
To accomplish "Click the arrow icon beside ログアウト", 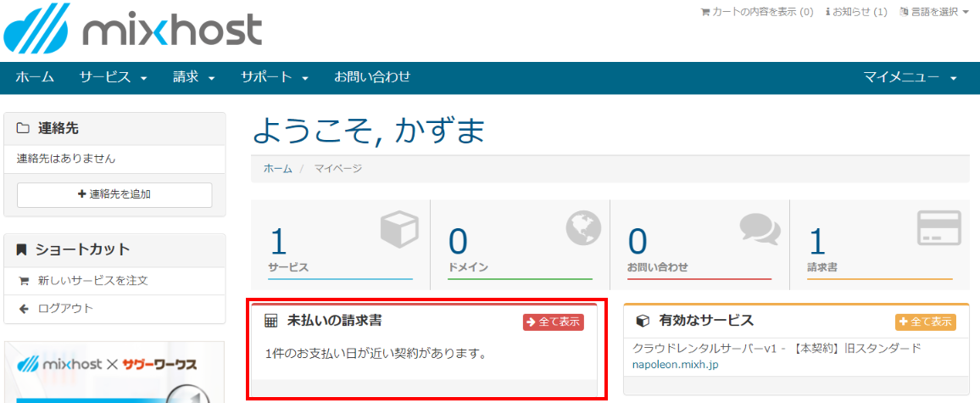I will click(x=25, y=309).
